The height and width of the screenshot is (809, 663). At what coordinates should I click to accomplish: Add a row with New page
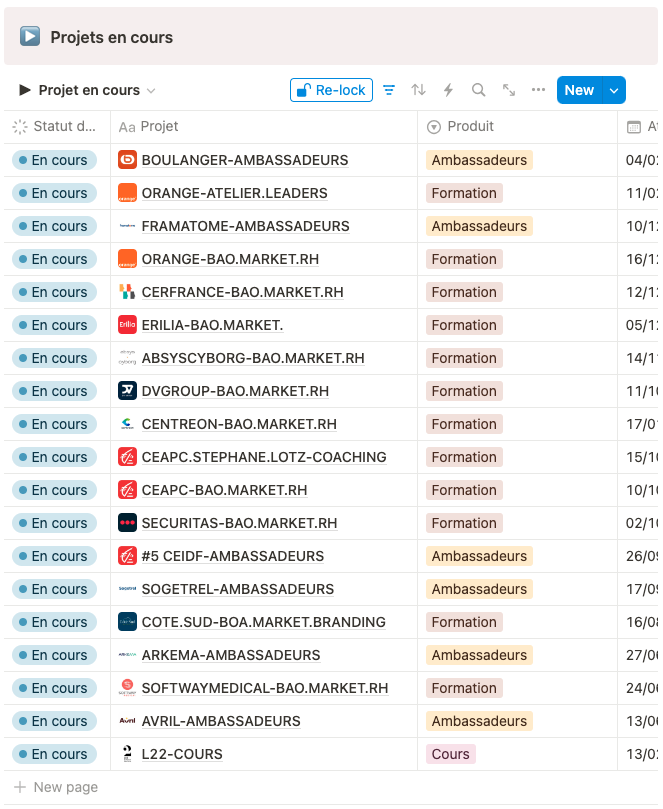[x=56, y=787]
